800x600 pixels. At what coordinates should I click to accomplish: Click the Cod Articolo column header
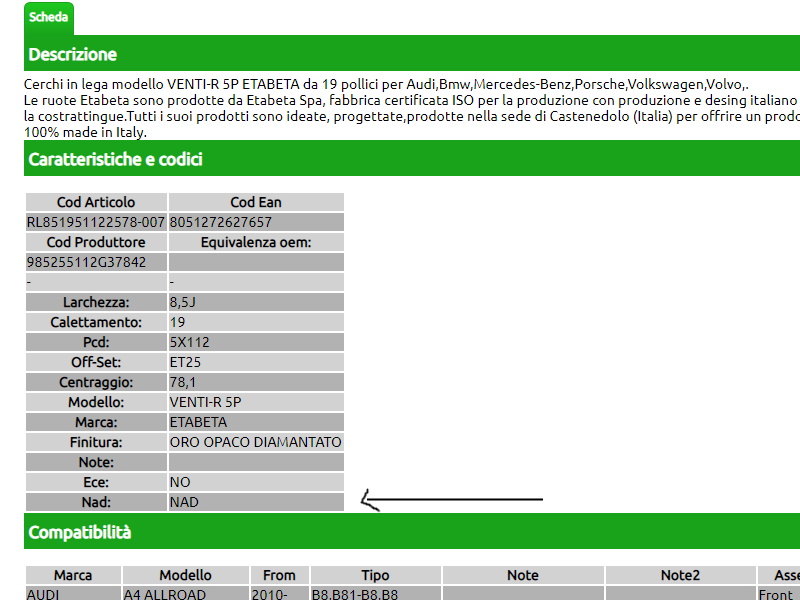pyautogui.click(x=96, y=202)
